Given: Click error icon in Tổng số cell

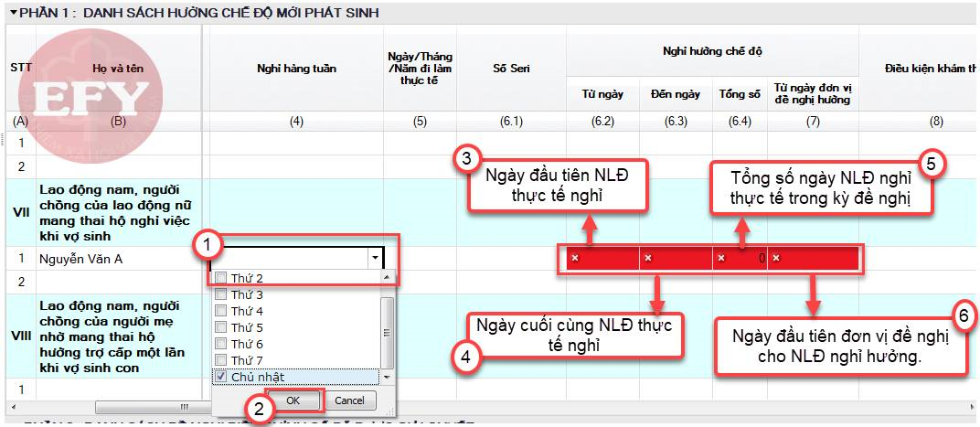Looking at the screenshot, I should tap(721, 258).
